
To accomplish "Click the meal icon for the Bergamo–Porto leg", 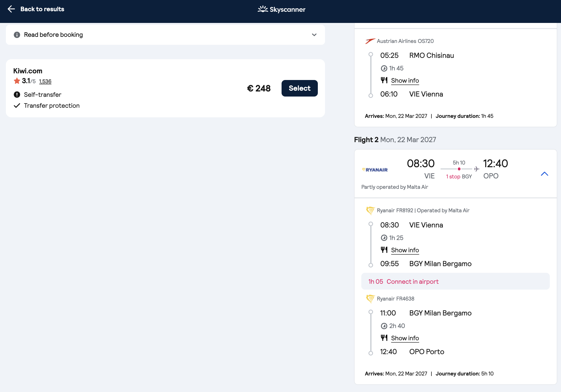I will [384, 338].
